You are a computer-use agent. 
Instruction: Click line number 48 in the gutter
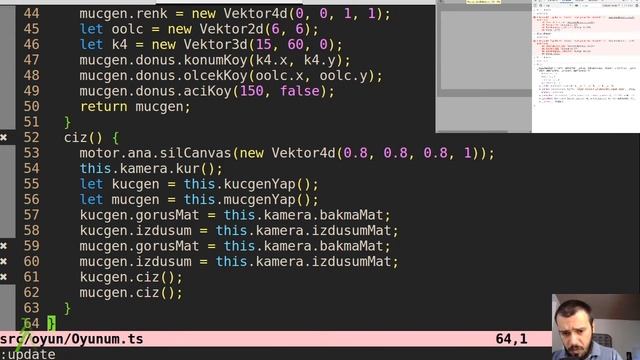point(31,76)
